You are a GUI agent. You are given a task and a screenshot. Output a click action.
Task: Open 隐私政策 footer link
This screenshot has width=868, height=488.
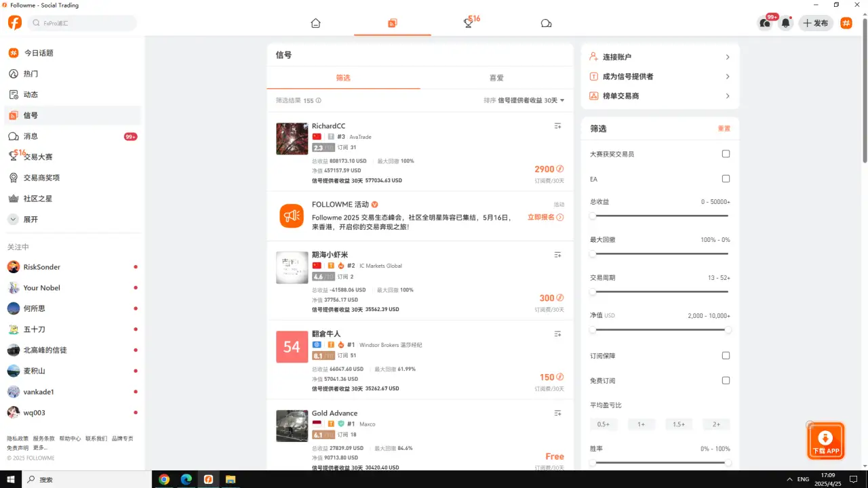click(18, 439)
